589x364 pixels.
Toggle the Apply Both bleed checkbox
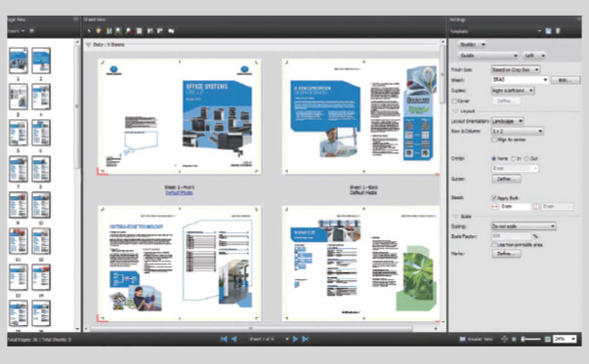(x=494, y=198)
